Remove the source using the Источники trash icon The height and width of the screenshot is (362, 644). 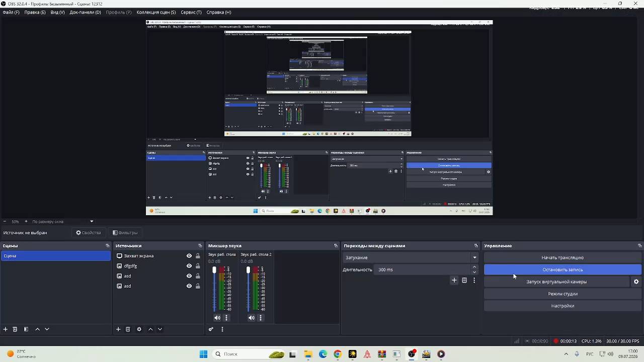128,329
